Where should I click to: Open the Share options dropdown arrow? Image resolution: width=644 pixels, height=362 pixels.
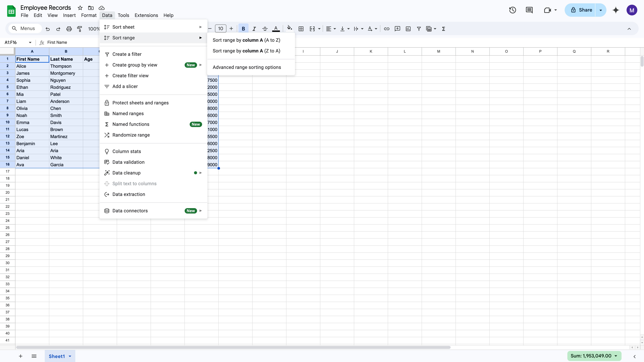[601, 10]
